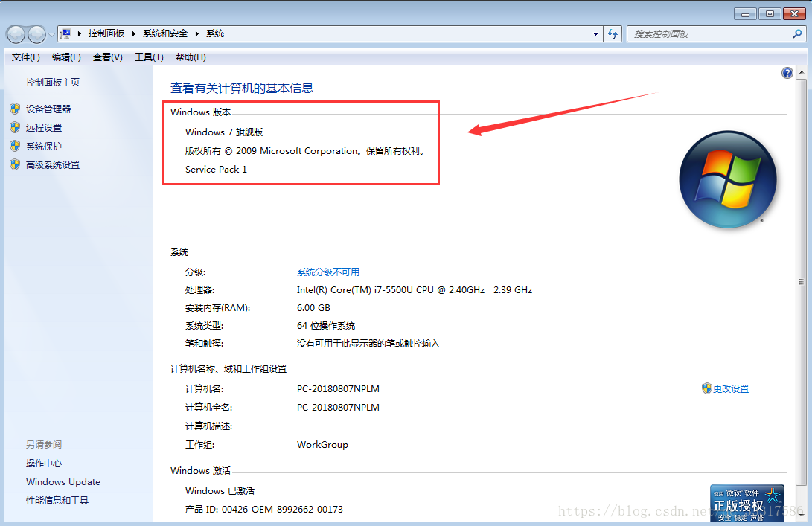
Task: Open the recent pages dropdown arrow
Action: tap(51, 35)
